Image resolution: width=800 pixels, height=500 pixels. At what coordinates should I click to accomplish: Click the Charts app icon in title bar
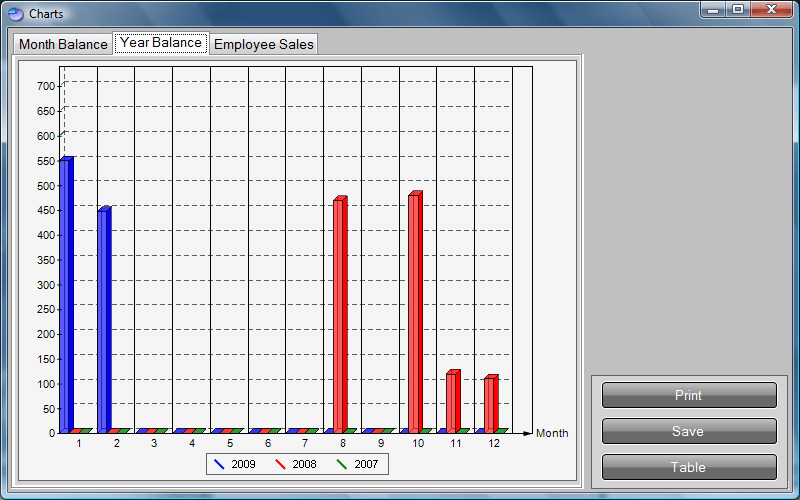pyautogui.click(x=15, y=14)
